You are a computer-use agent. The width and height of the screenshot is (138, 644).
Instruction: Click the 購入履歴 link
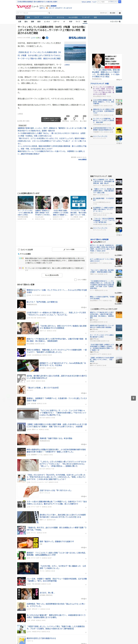click(x=112, y=13)
